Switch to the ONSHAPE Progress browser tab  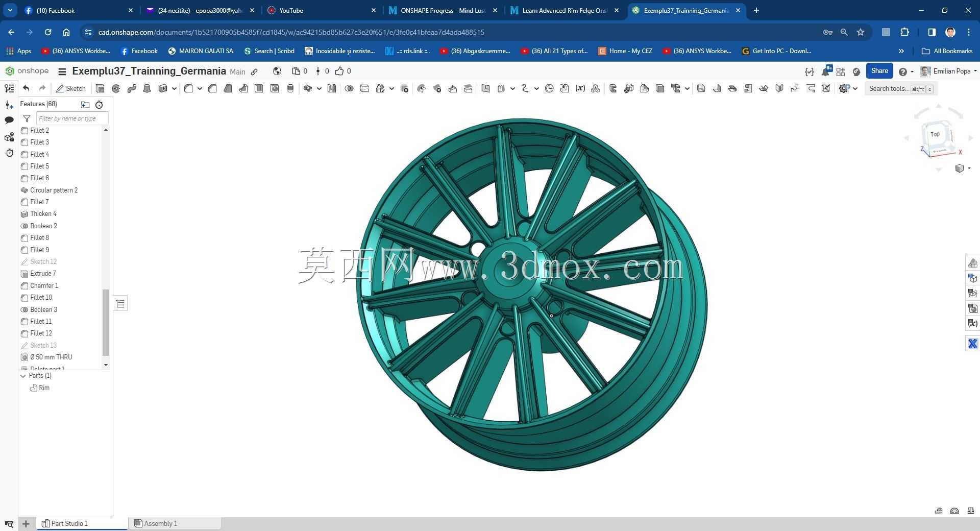[443, 10]
